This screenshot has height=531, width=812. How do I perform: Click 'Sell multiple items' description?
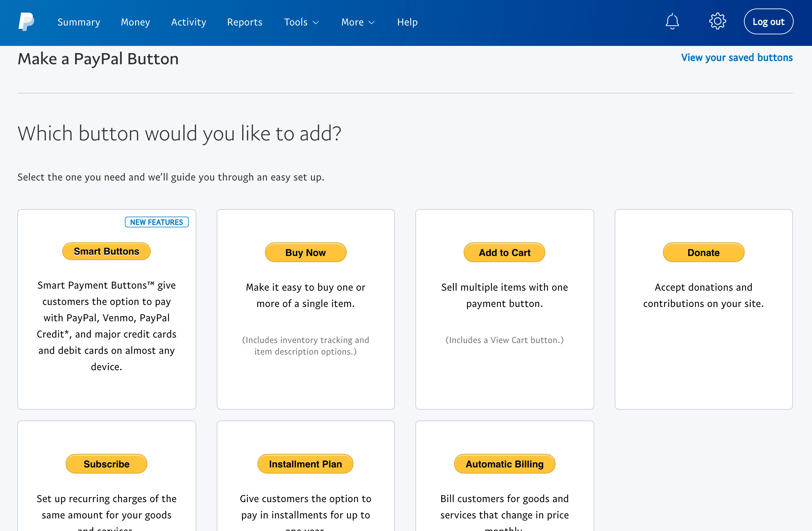pyautogui.click(x=504, y=295)
